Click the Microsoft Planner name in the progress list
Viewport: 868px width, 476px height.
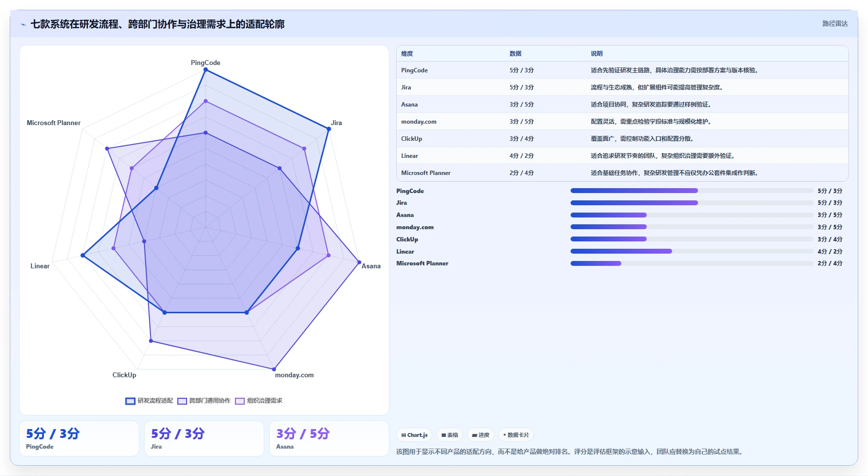(x=422, y=263)
